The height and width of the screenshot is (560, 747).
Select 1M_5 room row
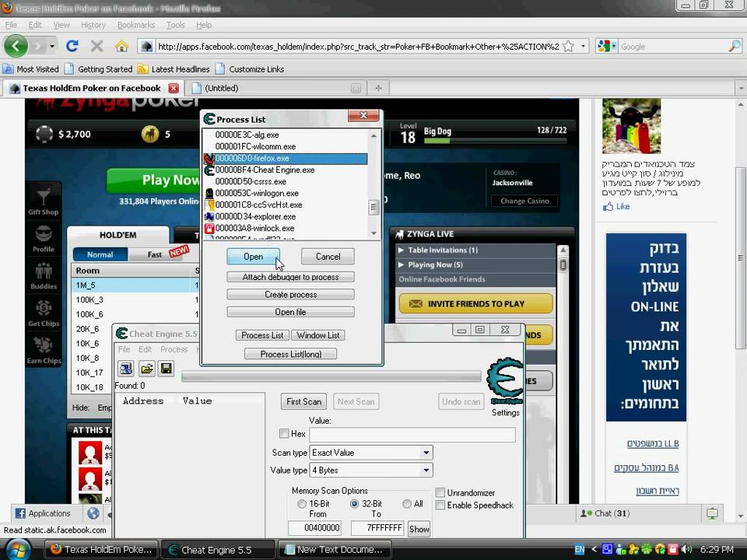[135, 285]
